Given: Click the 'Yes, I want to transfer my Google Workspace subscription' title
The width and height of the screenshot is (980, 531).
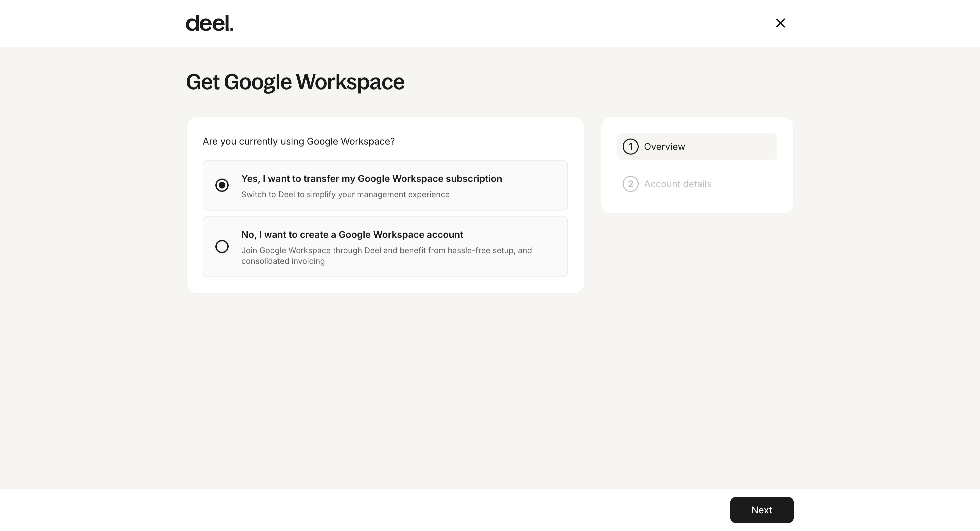Looking at the screenshot, I should (x=372, y=179).
